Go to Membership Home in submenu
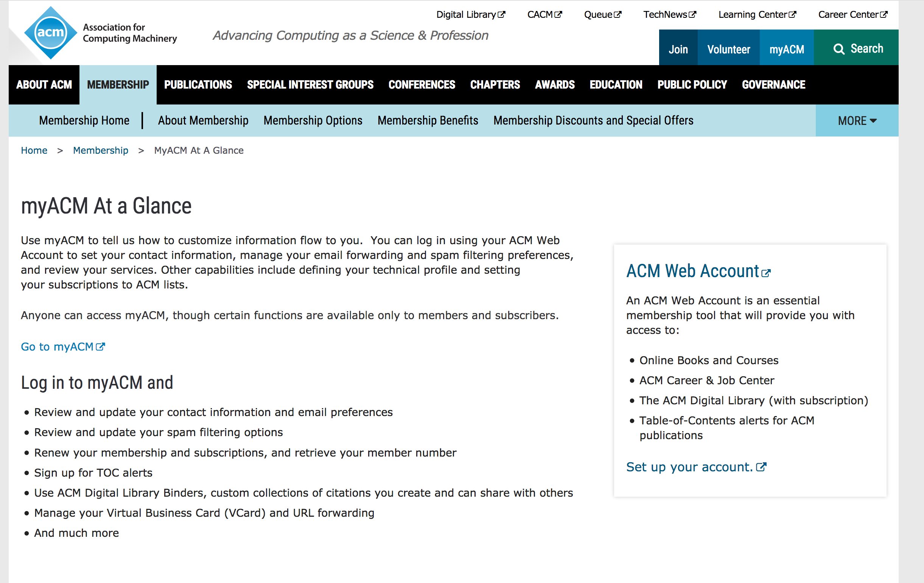The width and height of the screenshot is (924, 583). [84, 120]
